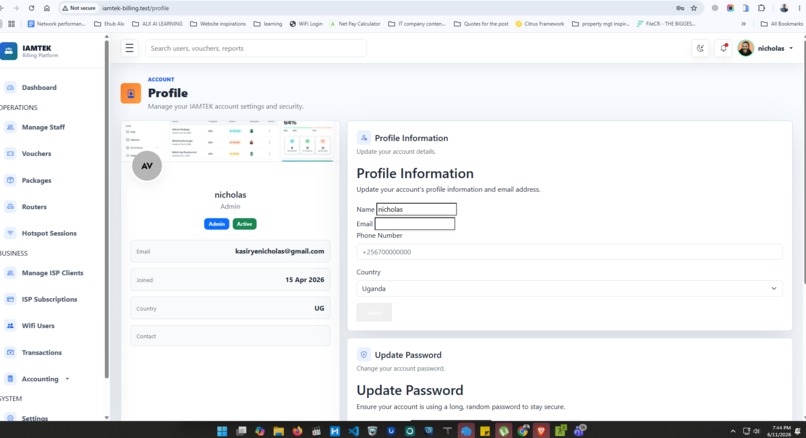Screen dimensions: 806x438
Task: Open All Bookmarks folder
Action: (x=781, y=24)
